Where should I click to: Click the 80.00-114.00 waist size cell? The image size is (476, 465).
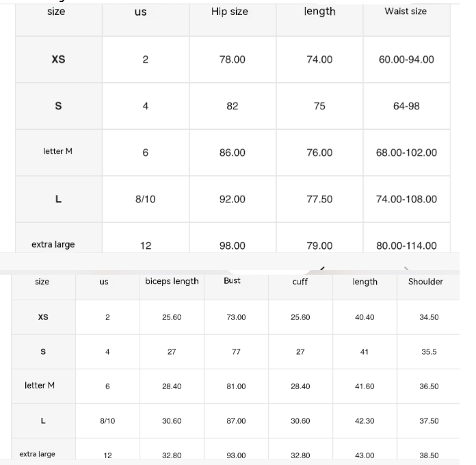point(406,245)
